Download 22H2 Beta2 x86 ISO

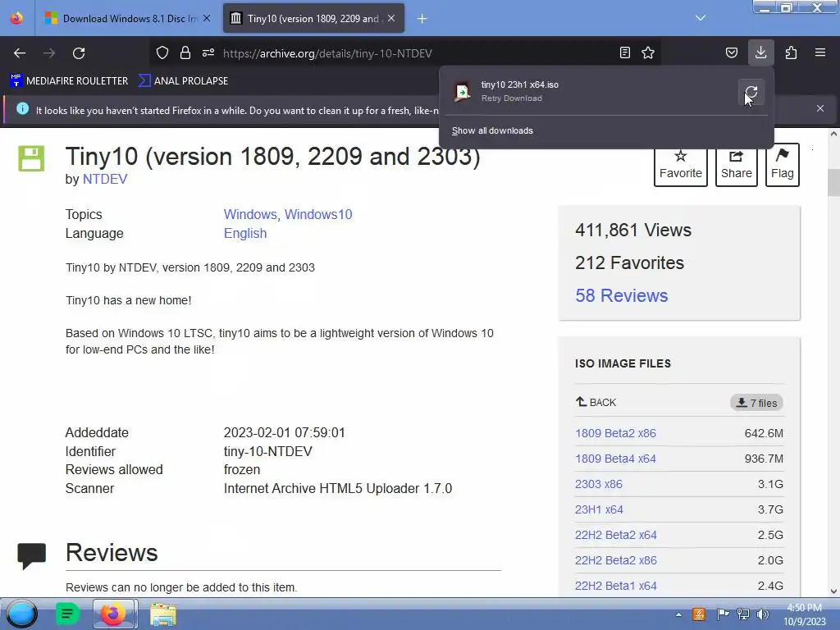(615, 560)
